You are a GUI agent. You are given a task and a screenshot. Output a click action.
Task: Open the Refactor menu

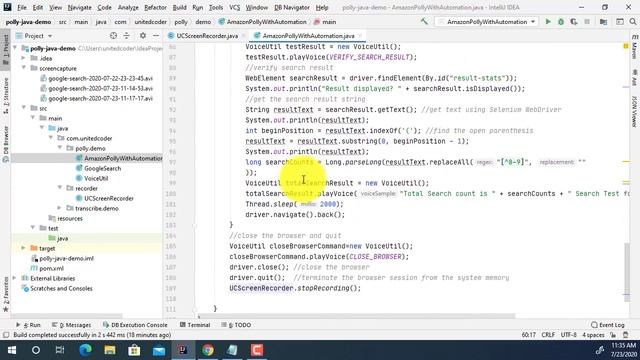pyautogui.click(x=155, y=7)
